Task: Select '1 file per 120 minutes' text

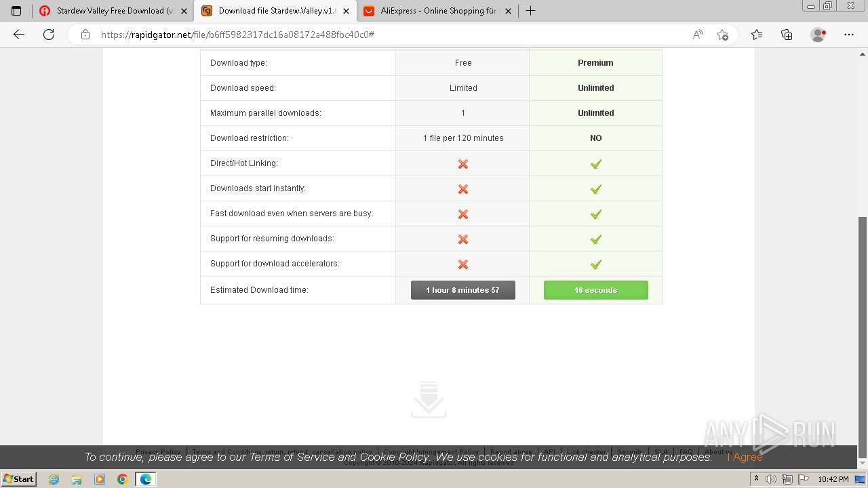Action: pos(463,138)
